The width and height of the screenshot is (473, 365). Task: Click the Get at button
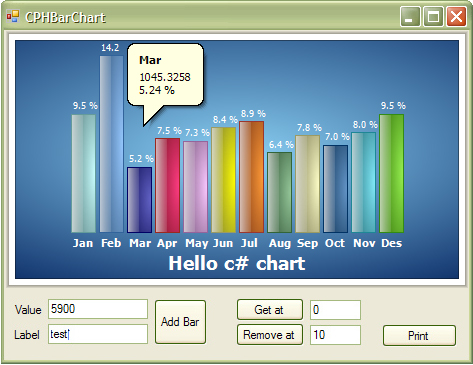click(x=270, y=310)
